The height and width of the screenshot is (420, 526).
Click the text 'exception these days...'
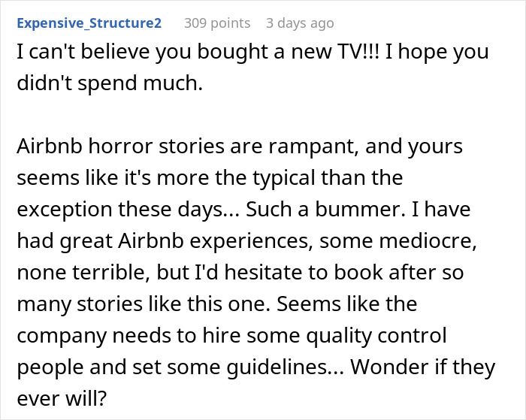coord(128,210)
